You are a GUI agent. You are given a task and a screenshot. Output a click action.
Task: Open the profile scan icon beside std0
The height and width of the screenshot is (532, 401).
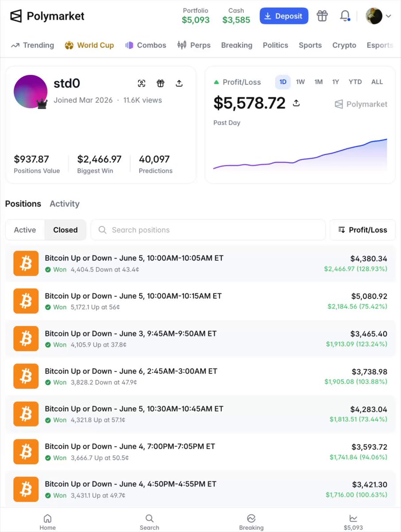pyautogui.click(x=141, y=83)
